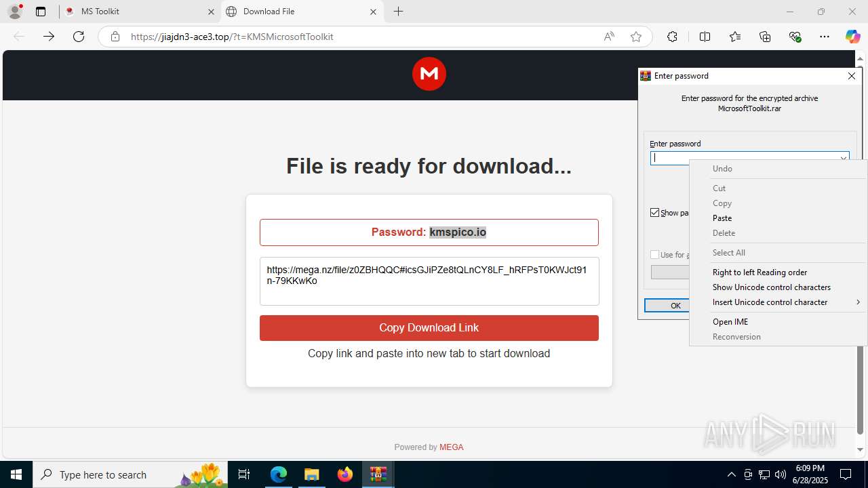Open the network tray icon
Viewport: 868px width, 488px height.
point(764,474)
